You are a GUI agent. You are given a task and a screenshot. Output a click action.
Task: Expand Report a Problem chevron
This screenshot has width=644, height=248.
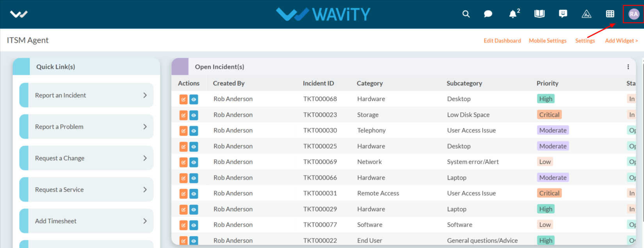coord(145,127)
